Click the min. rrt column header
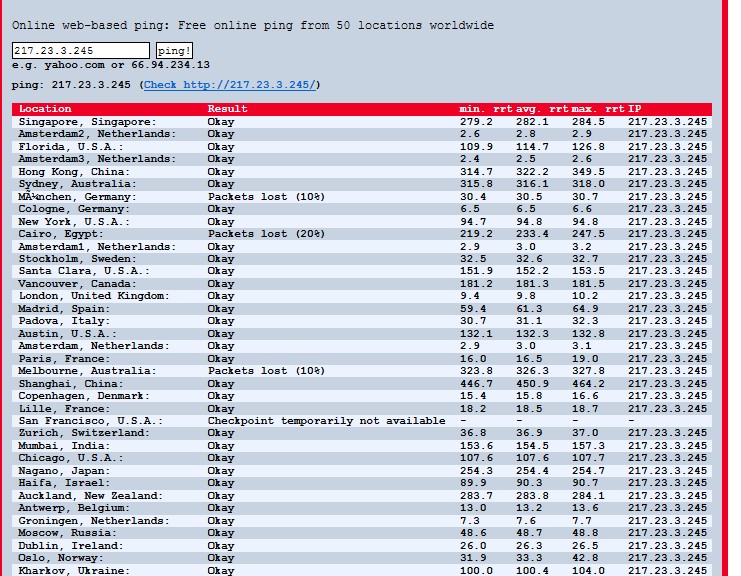Image resolution: width=741 pixels, height=576 pixels. (486, 109)
